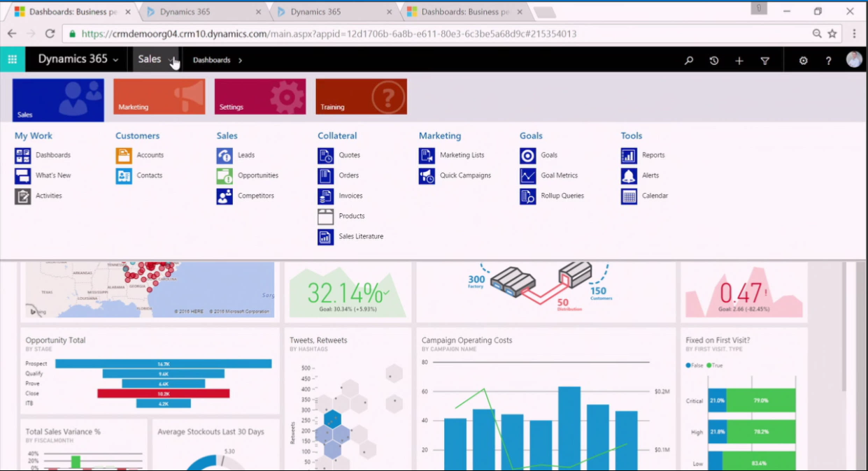Viewport: 868px width, 471px height.
Task: Click the Opportunities icon
Action: (225, 175)
